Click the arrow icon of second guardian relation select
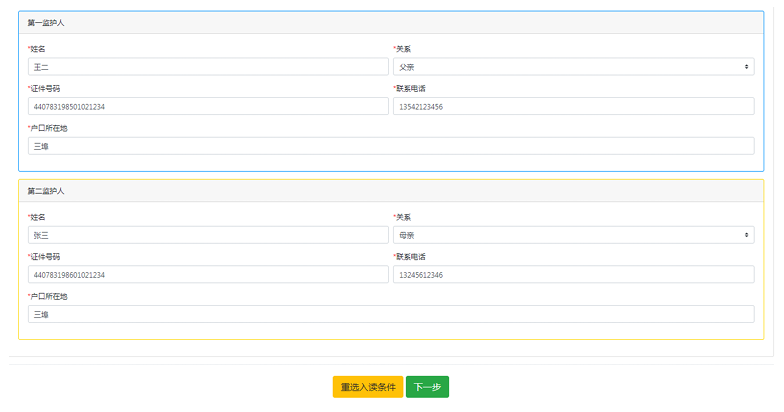The width and height of the screenshot is (784, 412). click(x=746, y=235)
